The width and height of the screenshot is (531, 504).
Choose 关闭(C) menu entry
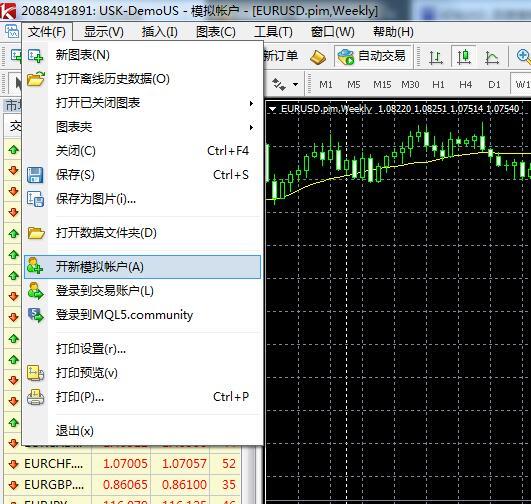coord(142,151)
